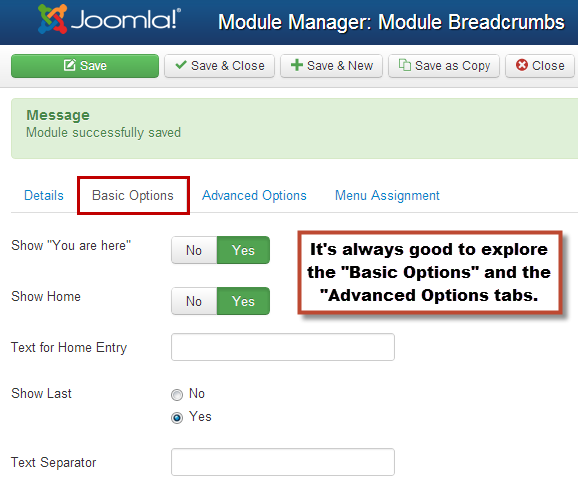
Task: Click the Save as Copy button label
Action: (x=453, y=66)
